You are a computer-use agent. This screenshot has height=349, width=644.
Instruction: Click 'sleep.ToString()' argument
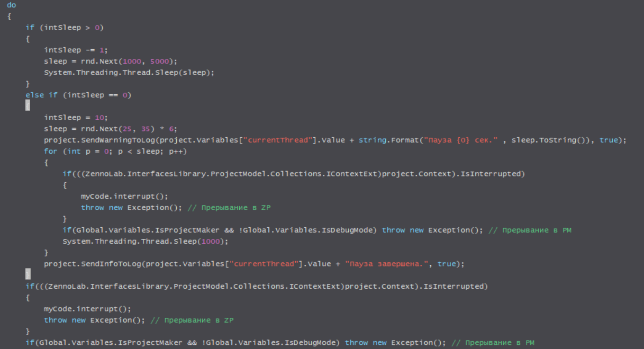click(548, 140)
